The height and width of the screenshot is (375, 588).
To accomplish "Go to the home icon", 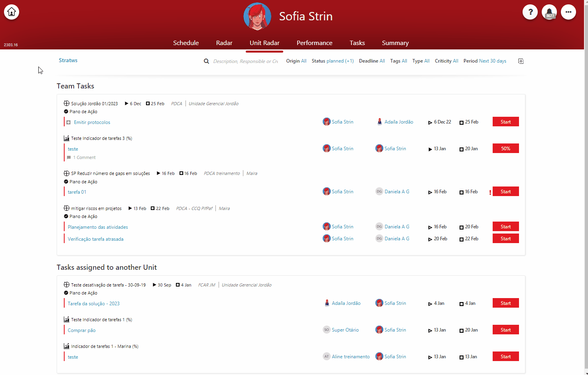I will coord(12,12).
